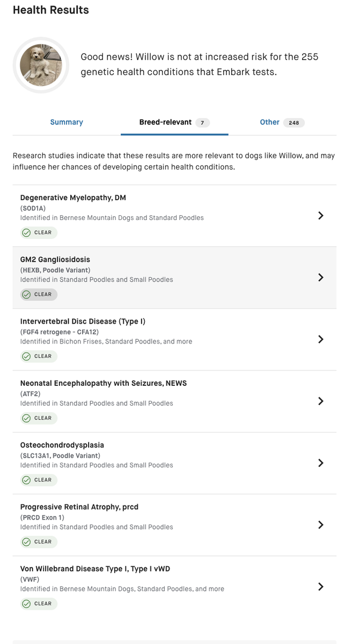352x644 pixels.
Task: Open the Osteochondrodysplasia chevron arrow
Action: [320, 463]
